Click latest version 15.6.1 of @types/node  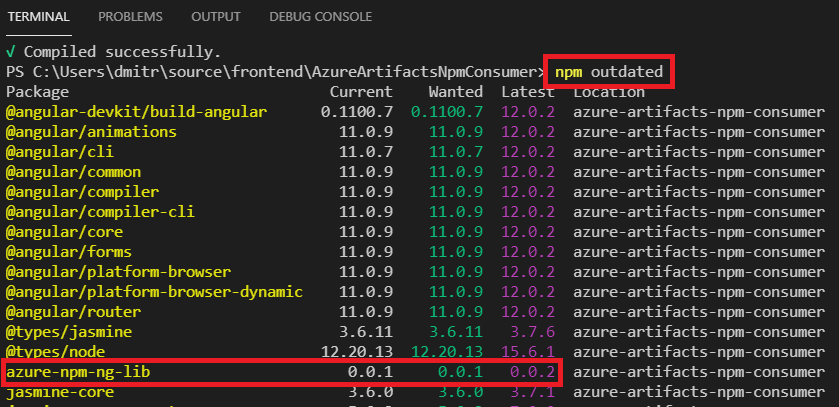[530, 352]
